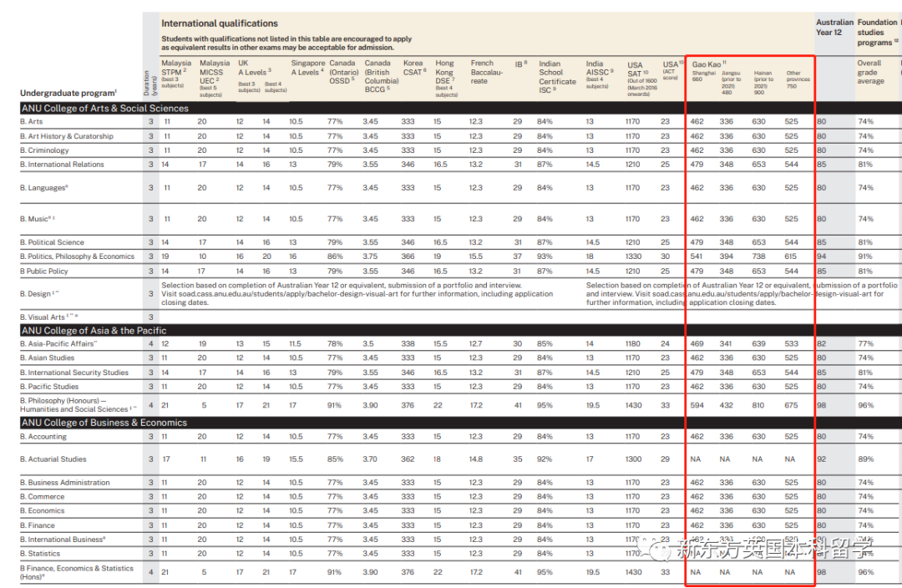Select the French Baccalaureate column header
This screenshot has width=902, height=588.
click(487, 72)
